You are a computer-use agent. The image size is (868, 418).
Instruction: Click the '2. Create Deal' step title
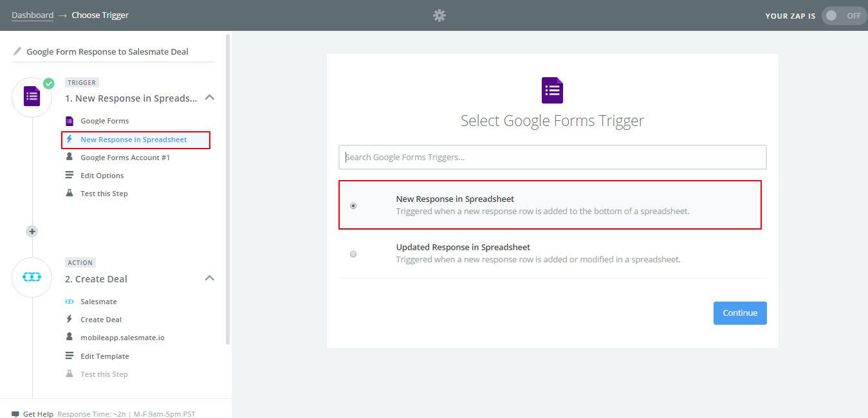point(97,279)
